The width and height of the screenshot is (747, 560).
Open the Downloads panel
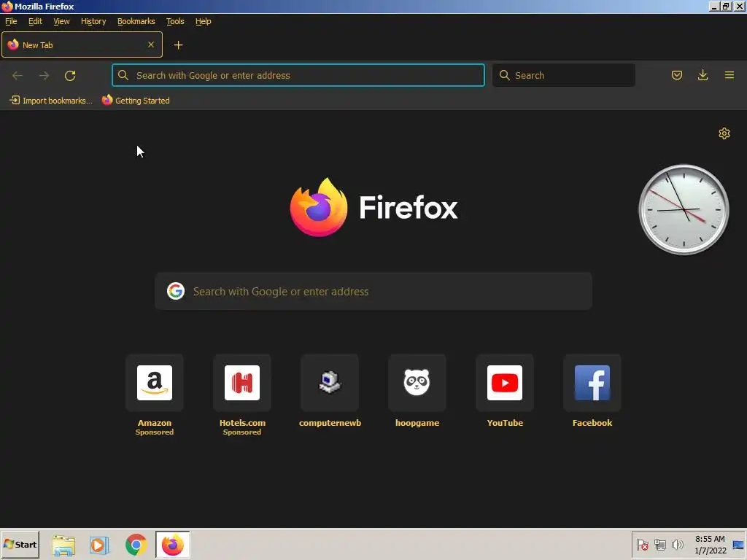tap(703, 75)
